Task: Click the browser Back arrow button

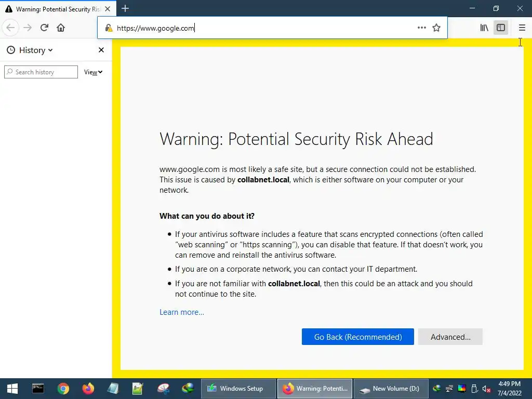Action: 10,28
